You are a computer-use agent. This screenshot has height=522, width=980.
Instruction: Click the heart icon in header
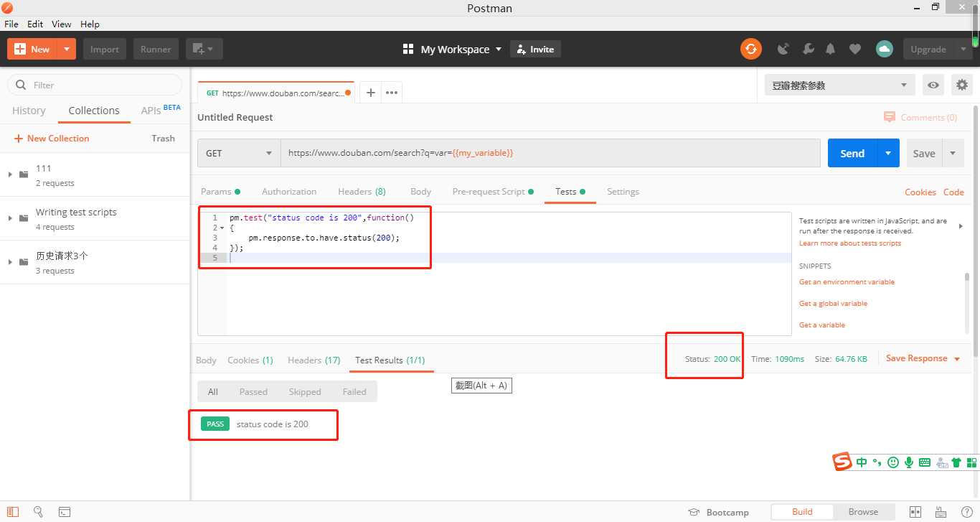tap(854, 49)
